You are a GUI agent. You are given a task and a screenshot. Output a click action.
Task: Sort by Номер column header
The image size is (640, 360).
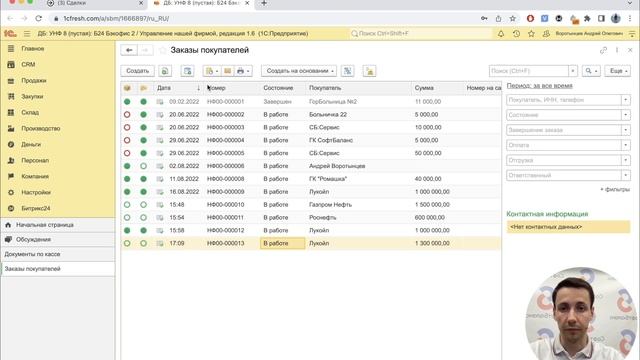(231, 88)
